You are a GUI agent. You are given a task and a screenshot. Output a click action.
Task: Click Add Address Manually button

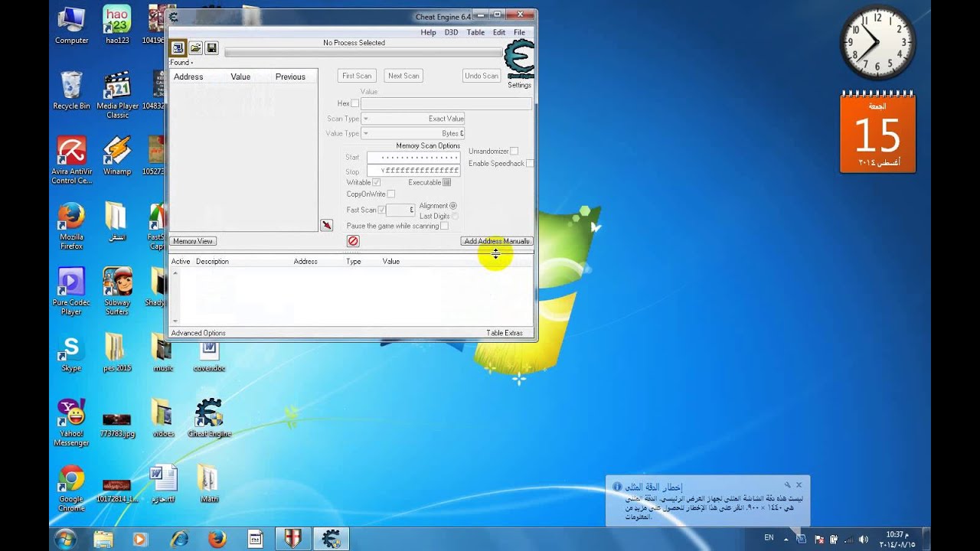point(497,241)
